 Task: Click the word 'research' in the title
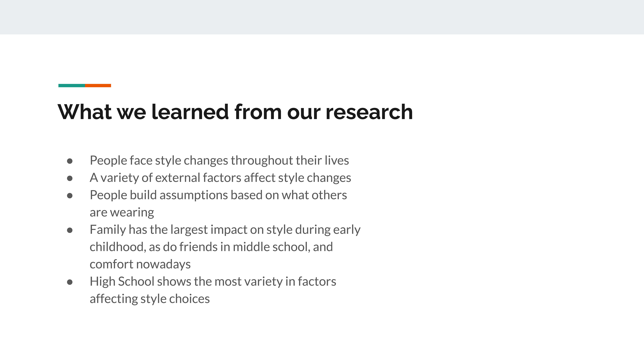(x=369, y=112)
